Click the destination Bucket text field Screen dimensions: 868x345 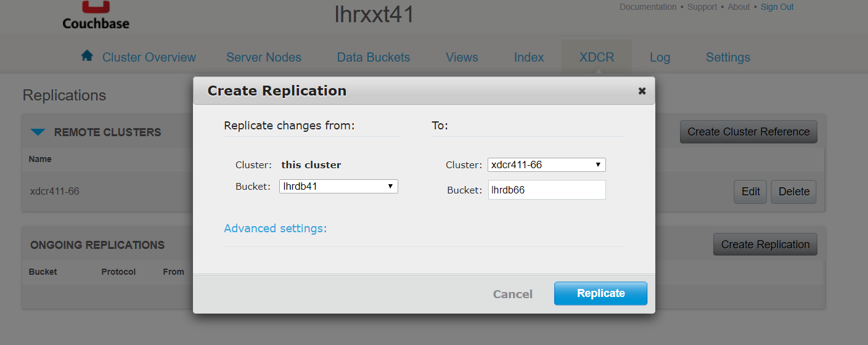pos(547,190)
